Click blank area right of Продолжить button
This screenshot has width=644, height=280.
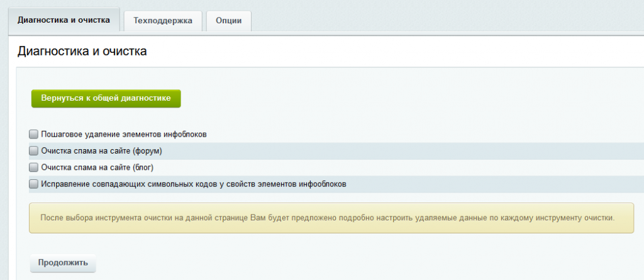[314, 262]
